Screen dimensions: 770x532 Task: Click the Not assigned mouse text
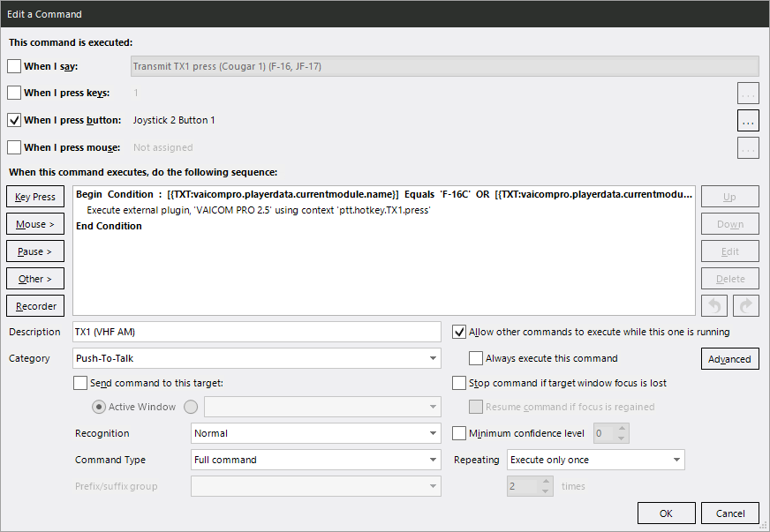point(163,147)
